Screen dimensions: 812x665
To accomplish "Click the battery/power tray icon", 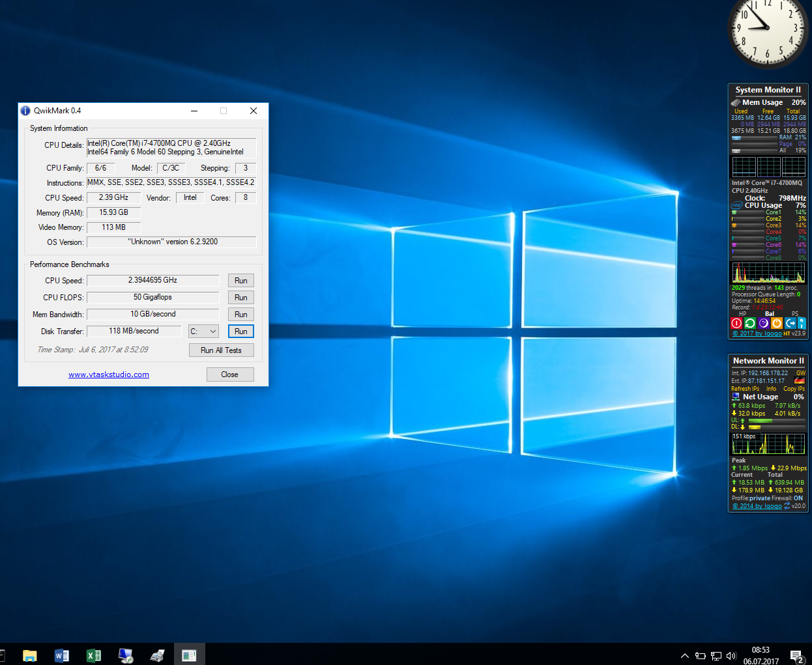I will tap(701, 656).
